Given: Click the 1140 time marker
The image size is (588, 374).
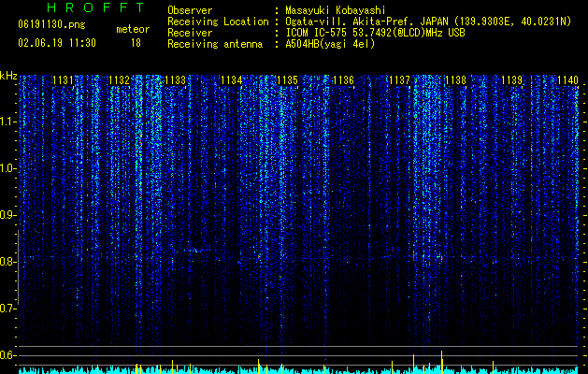Looking at the screenshot, I should tap(567, 80).
